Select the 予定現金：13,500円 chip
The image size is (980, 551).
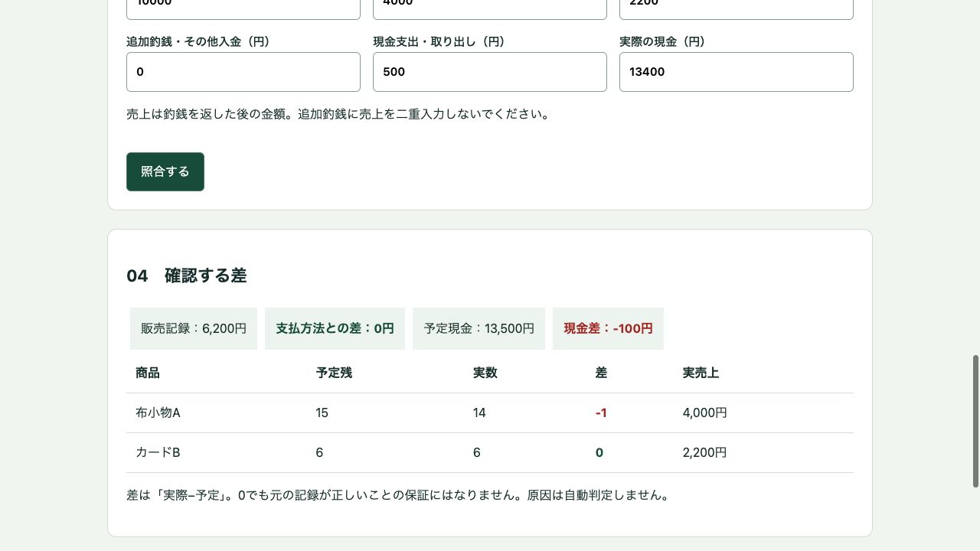(479, 328)
